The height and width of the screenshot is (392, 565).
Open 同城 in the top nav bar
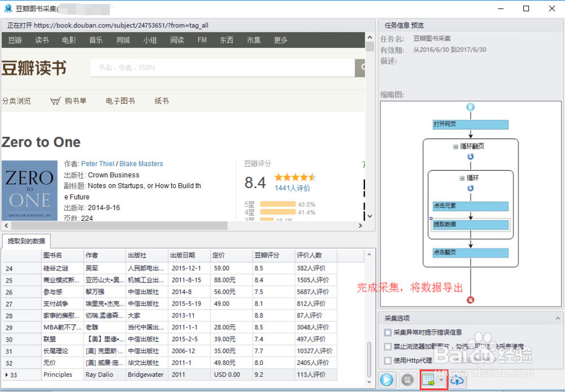123,40
